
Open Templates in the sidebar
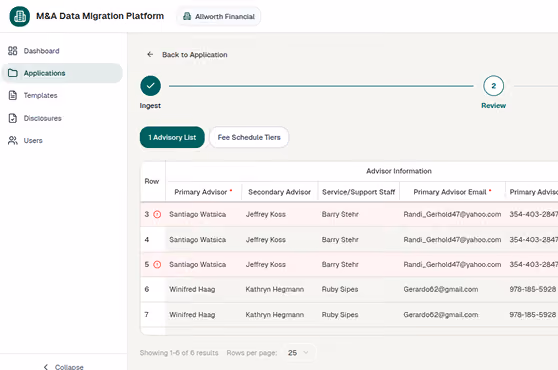click(x=40, y=95)
